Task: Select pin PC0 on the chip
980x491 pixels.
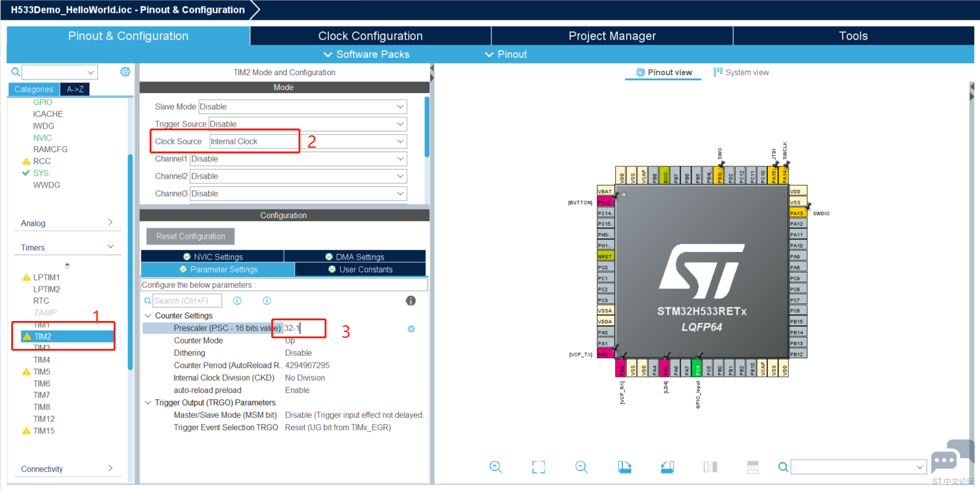Action: tap(605, 268)
